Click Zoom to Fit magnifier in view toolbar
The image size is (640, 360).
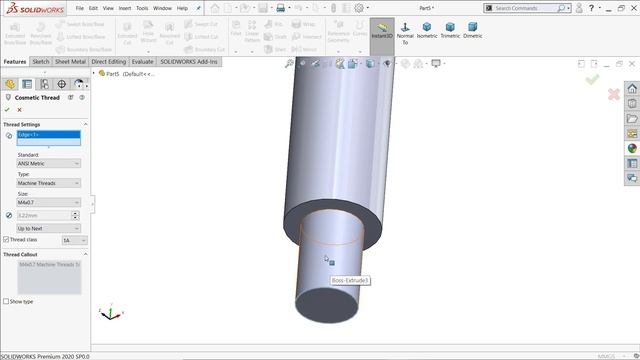(x=289, y=64)
